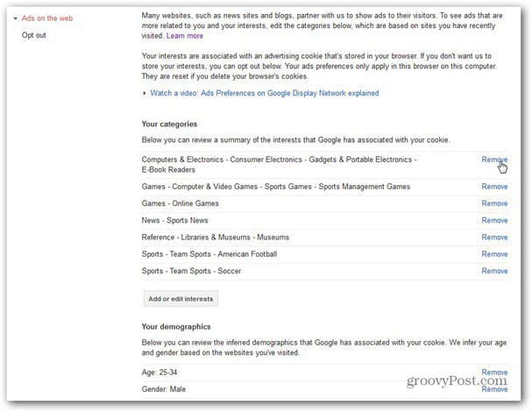Open Ads Preferences on Google Display Network video link

[x=265, y=93]
